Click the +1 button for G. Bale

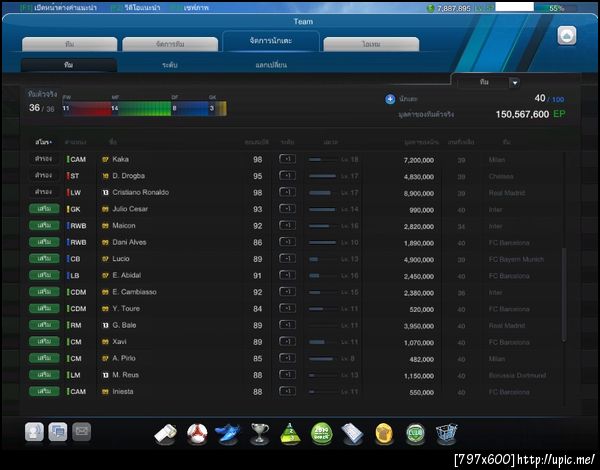point(287,325)
